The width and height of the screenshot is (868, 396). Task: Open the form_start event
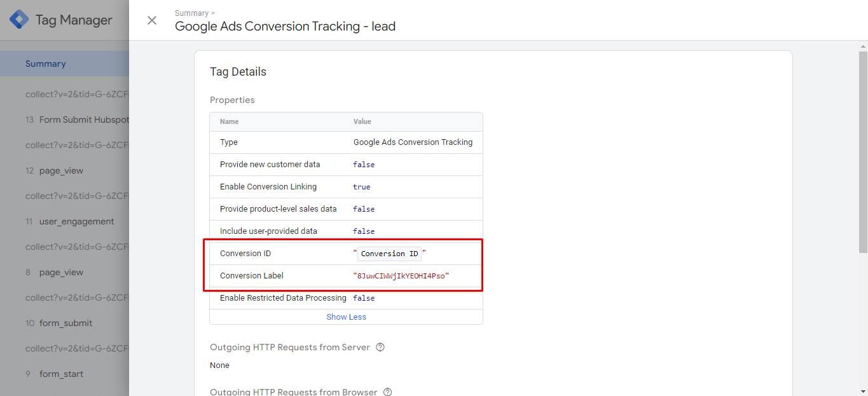(61, 374)
